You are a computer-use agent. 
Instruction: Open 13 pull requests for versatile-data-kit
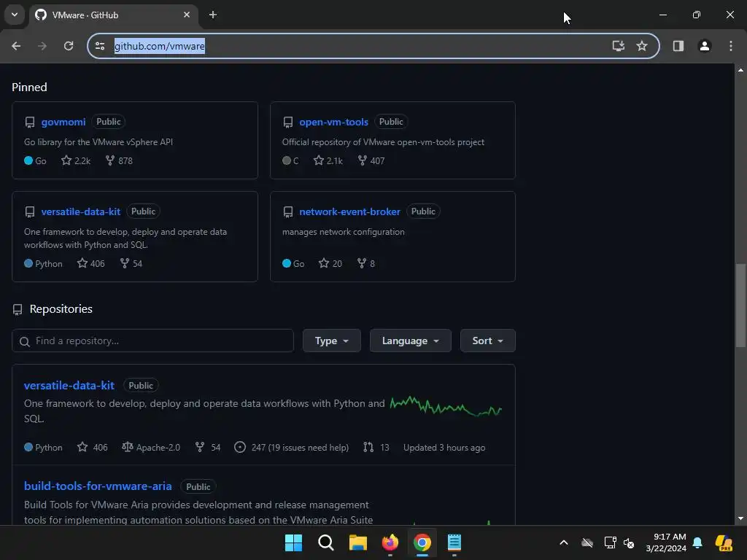[376, 448]
